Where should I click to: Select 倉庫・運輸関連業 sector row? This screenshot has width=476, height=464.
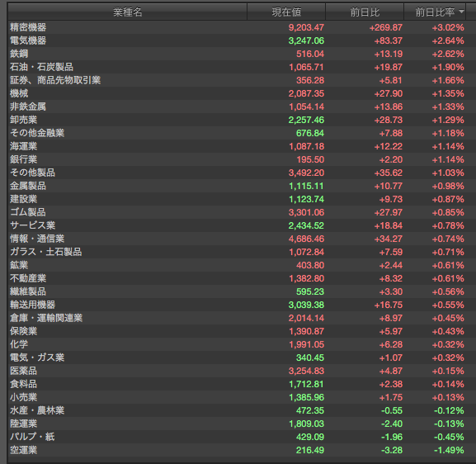[242, 318]
